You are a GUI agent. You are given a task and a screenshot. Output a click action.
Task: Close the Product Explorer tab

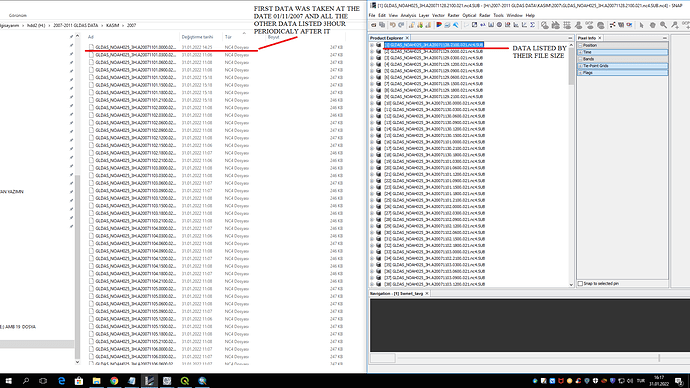[x=407, y=38]
